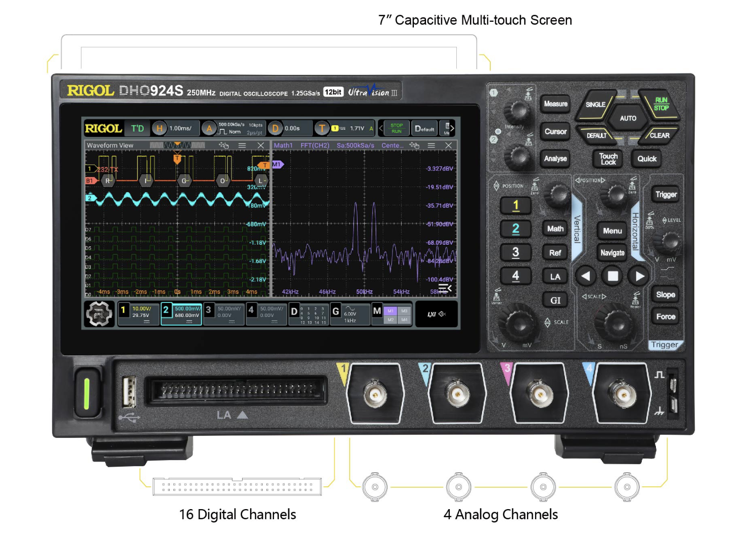The width and height of the screenshot is (756, 545).
Task: Click the channel 2 key on the panel
Action: click(516, 229)
